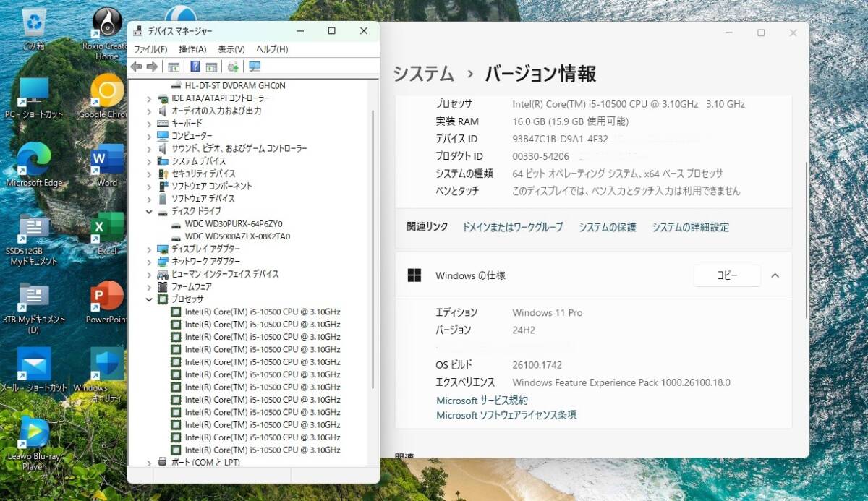The width and height of the screenshot is (868, 501).
Task: Click the Device Manager vertical scrollbar
Action: tap(373, 249)
